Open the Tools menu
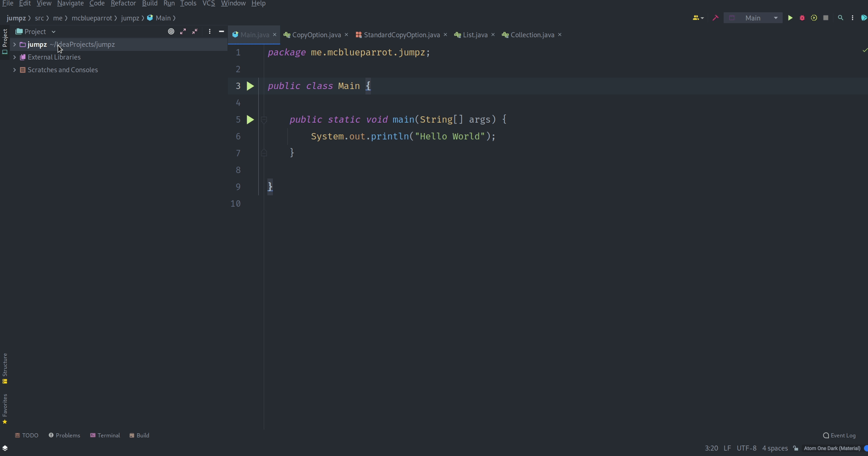 (188, 3)
